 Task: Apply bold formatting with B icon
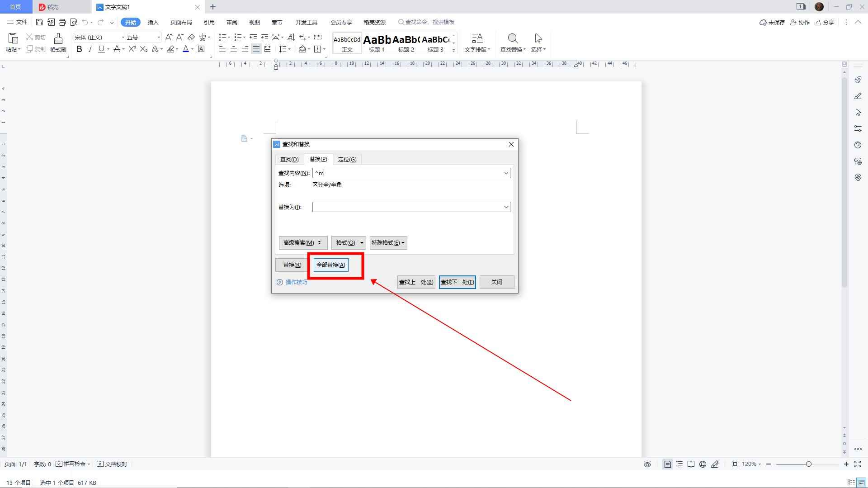click(79, 49)
